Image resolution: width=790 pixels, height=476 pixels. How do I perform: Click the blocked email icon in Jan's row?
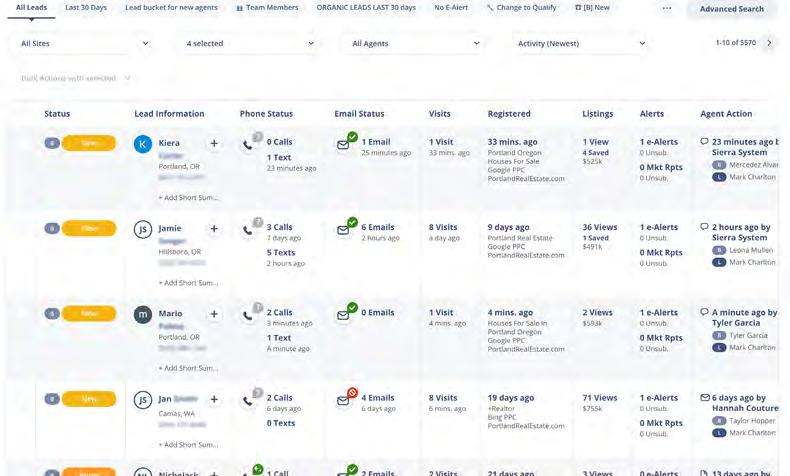[x=343, y=400]
